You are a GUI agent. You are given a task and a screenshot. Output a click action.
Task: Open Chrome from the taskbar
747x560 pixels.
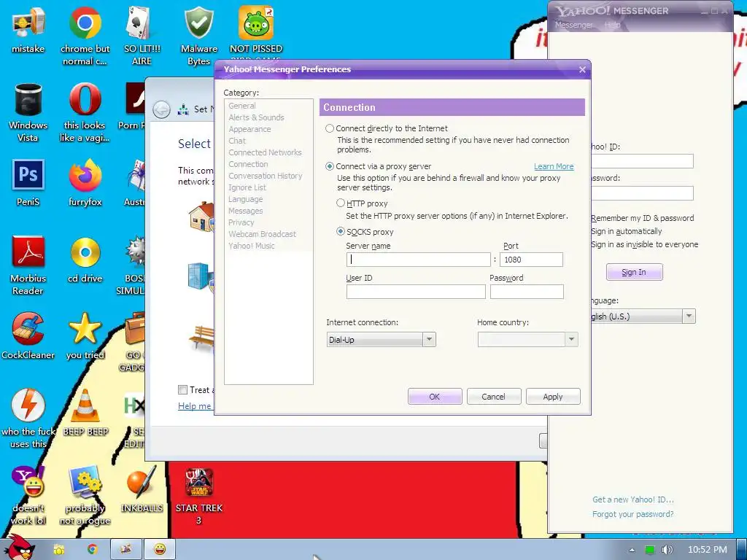click(x=92, y=549)
